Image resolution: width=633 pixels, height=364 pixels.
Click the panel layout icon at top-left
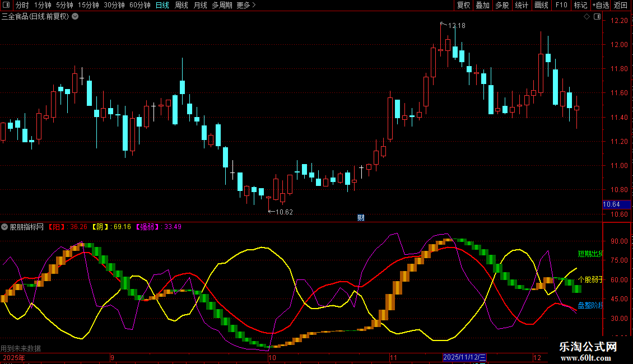[x=6, y=5]
